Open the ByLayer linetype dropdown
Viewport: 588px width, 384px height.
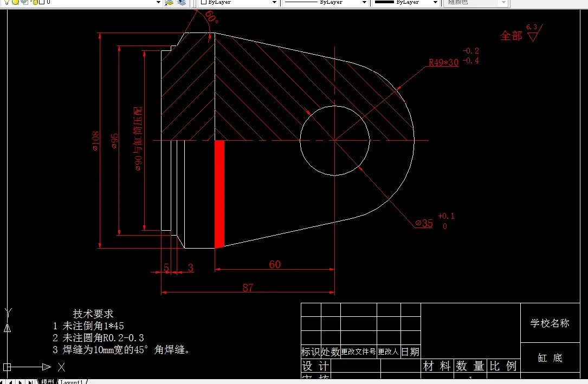coord(364,2)
